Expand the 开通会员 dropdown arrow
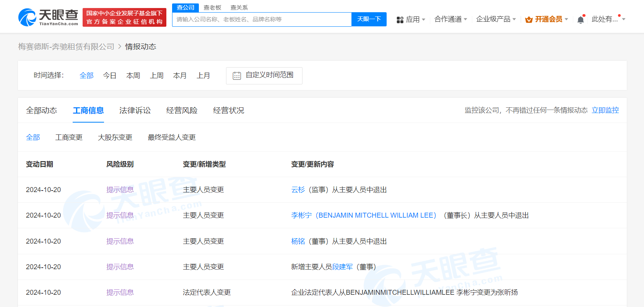This screenshot has height=307, width=644. [x=566, y=19]
